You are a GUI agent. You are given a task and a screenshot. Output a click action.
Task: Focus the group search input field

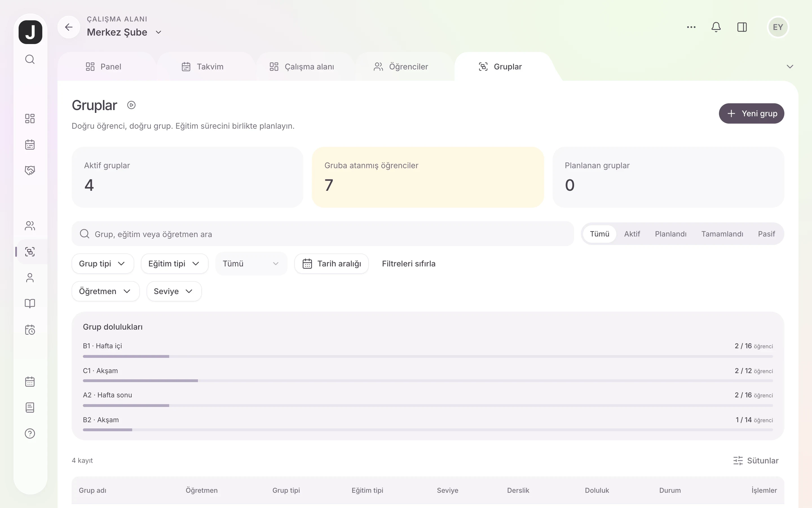323,234
